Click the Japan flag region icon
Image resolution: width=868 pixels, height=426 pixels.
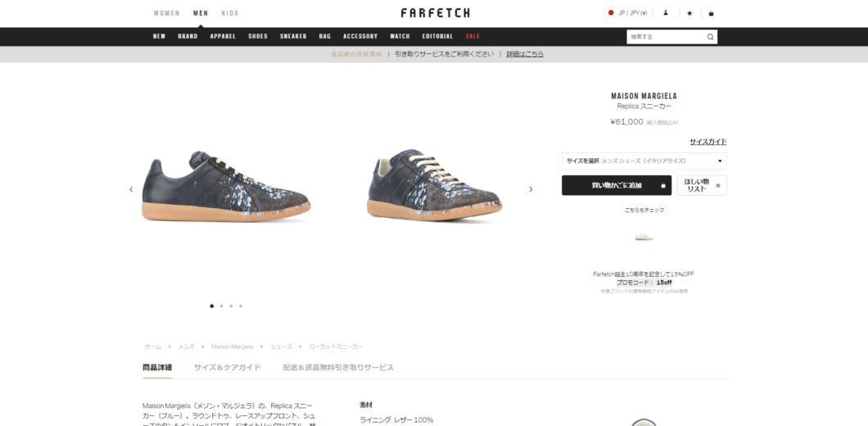pos(611,13)
